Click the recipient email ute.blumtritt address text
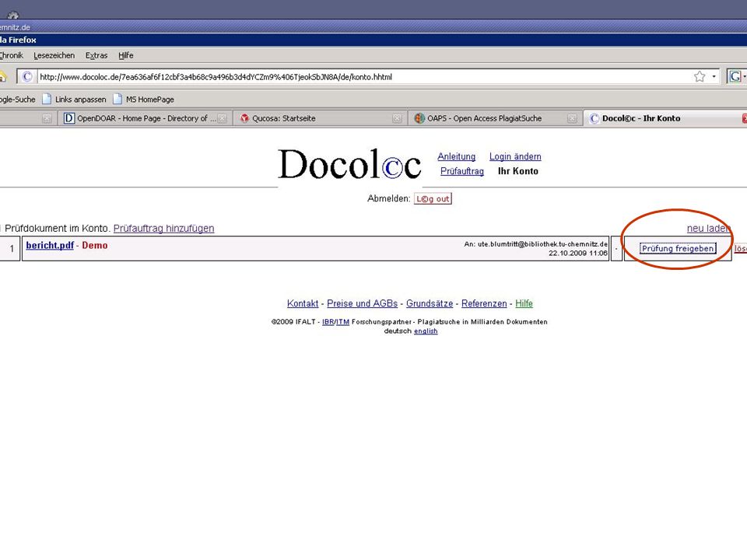Image resolution: width=747 pixels, height=560 pixels. click(x=542, y=243)
